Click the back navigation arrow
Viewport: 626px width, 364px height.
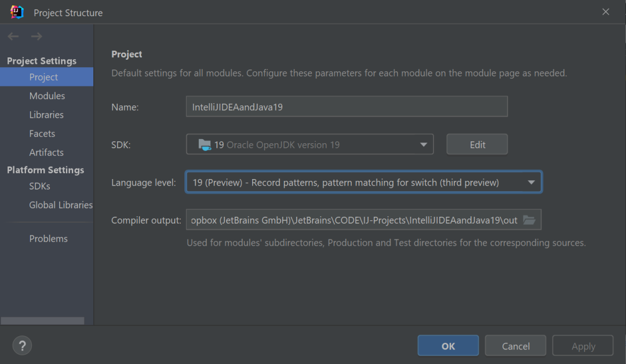[x=13, y=37]
